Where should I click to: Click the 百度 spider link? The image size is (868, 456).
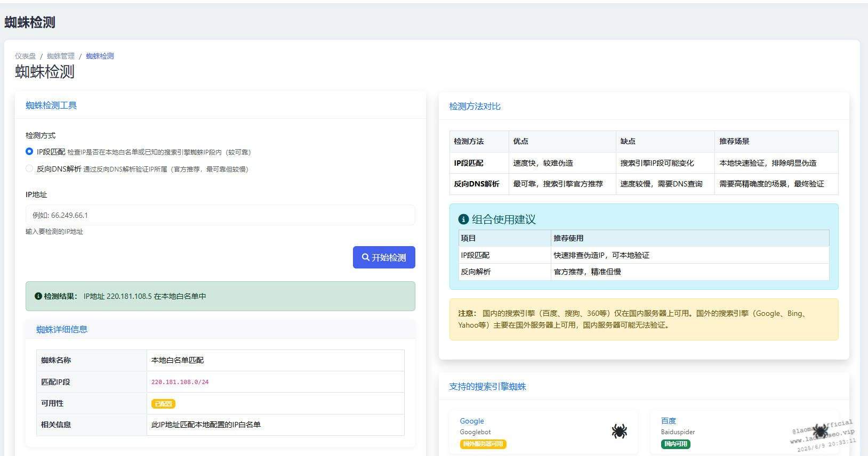668,421
